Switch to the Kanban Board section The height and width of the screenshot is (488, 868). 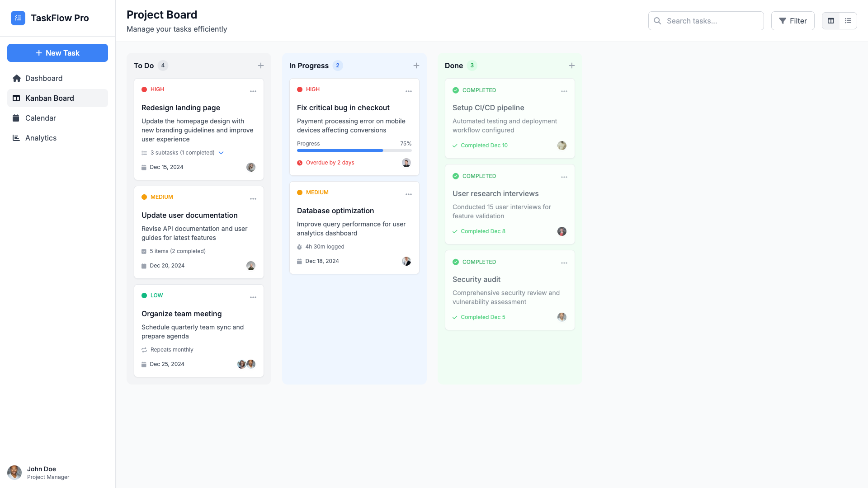point(50,98)
